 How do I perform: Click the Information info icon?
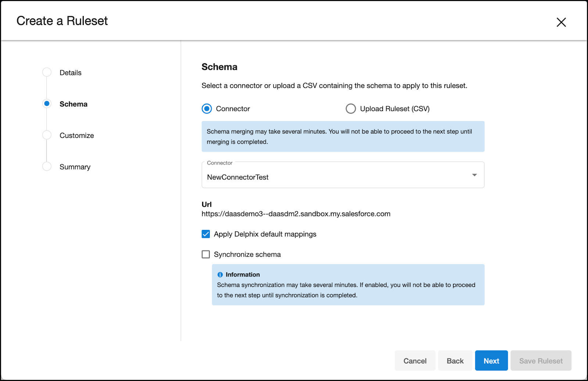(220, 274)
